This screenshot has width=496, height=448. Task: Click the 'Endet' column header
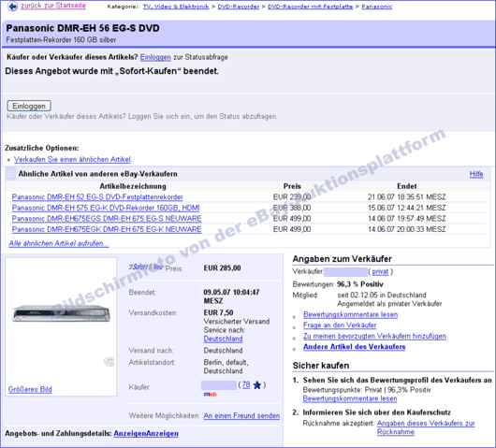tap(407, 186)
